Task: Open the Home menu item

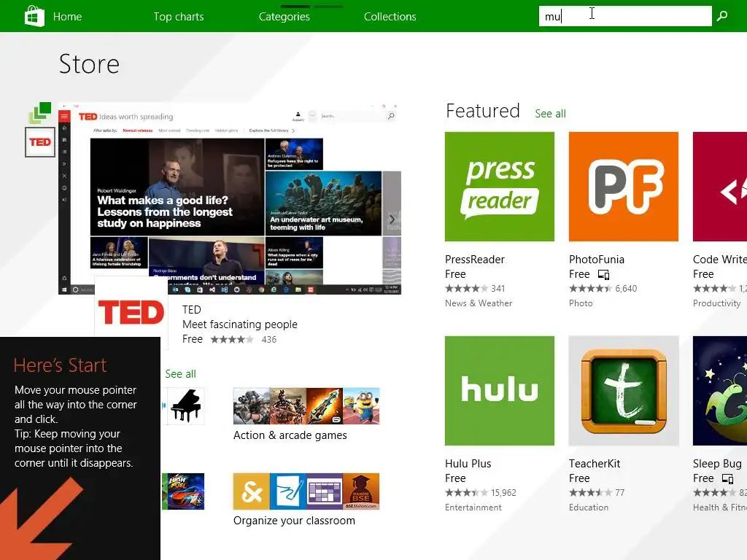Action: click(x=67, y=17)
